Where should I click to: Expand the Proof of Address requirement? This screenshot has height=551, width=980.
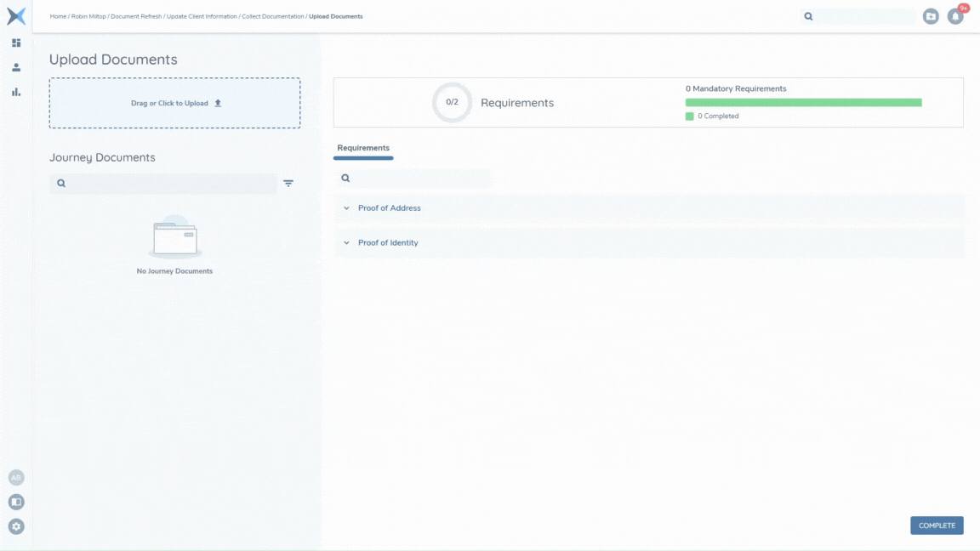point(389,208)
